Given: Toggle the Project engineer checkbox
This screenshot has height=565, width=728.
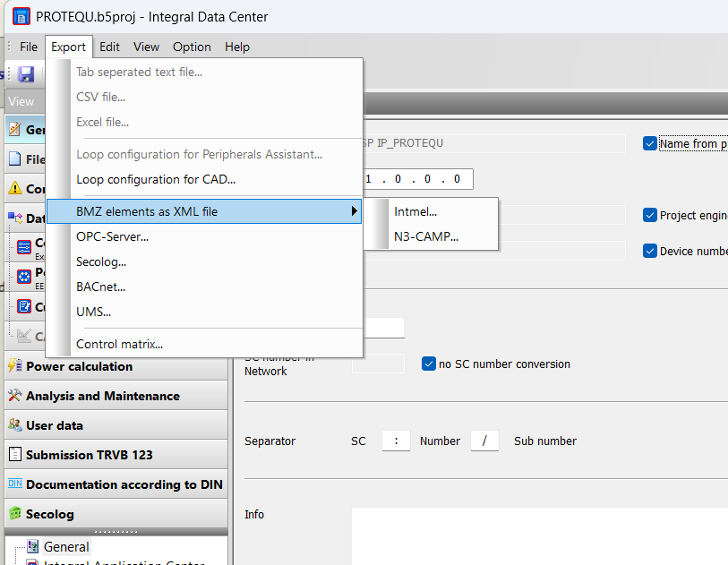Looking at the screenshot, I should [x=649, y=215].
